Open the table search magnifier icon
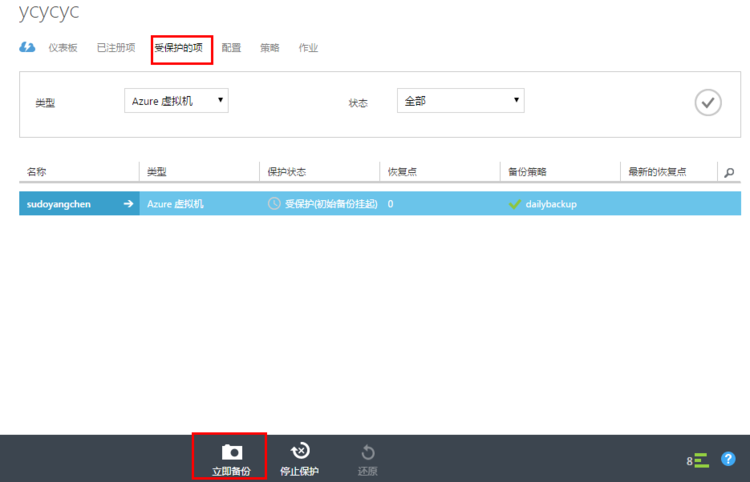 pyautogui.click(x=729, y=173)
